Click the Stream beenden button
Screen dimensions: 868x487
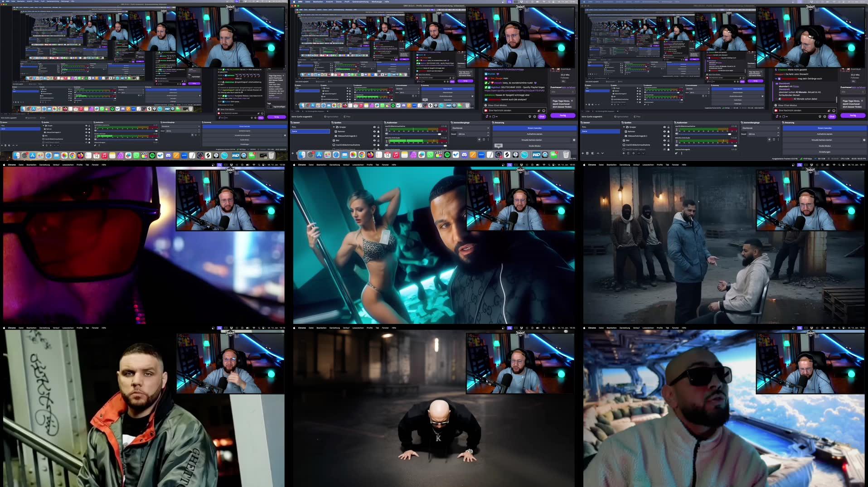click(x=535, y=128)
